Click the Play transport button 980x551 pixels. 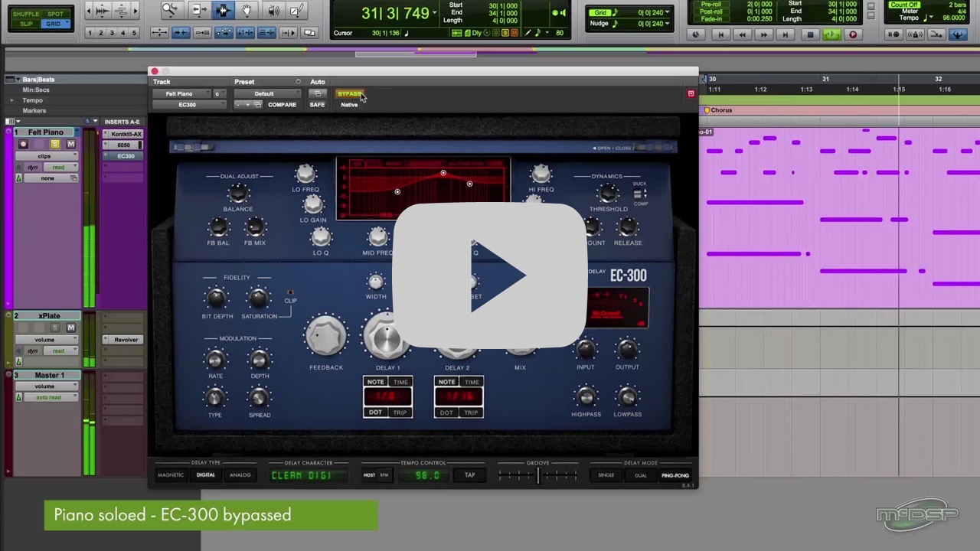(831, 34)
